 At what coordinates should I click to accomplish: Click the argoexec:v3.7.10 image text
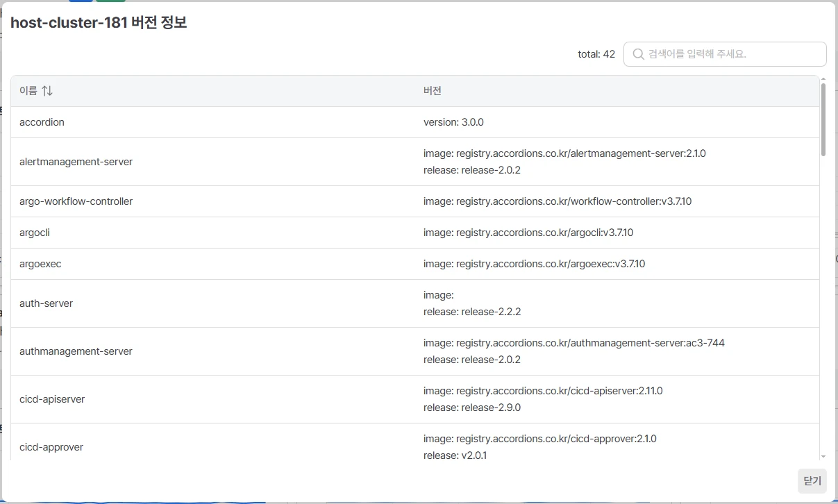pyautogui.click(x=534, y=264)
